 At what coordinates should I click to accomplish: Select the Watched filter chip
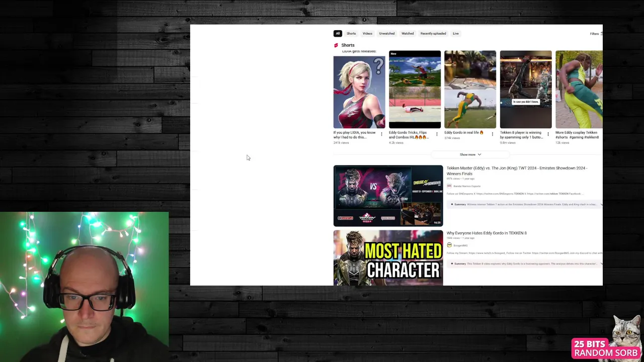tap(408, 34)
